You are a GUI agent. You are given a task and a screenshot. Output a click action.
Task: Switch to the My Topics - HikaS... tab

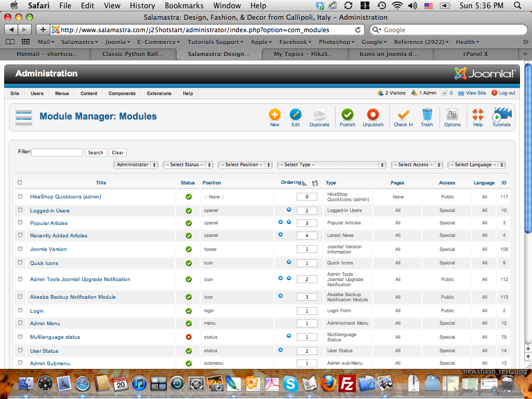(x=303, y=54)
